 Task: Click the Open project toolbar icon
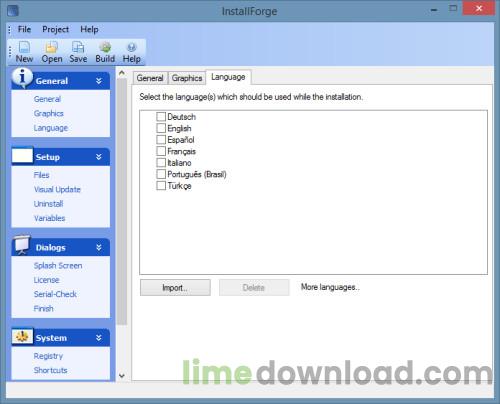click(52, 47)
